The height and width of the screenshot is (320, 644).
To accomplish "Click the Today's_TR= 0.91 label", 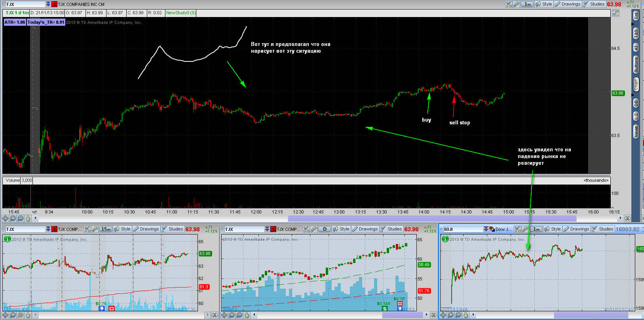I will [46, 22].
